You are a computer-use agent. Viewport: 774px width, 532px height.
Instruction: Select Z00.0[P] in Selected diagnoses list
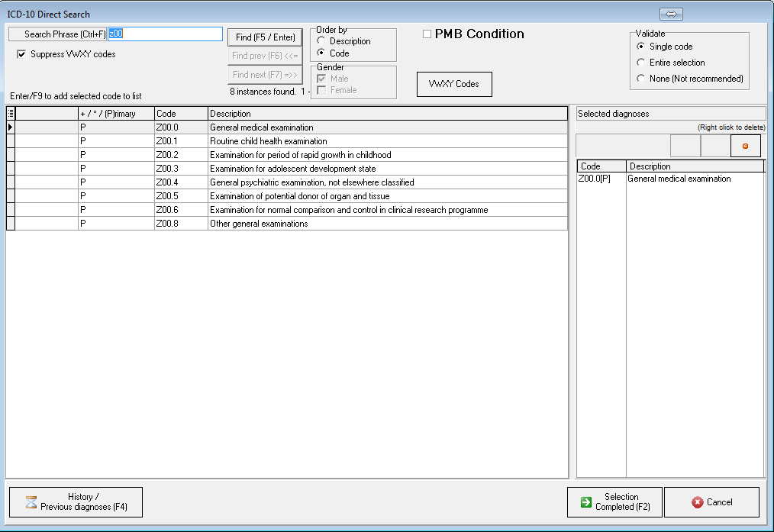[x=601, y=179]
